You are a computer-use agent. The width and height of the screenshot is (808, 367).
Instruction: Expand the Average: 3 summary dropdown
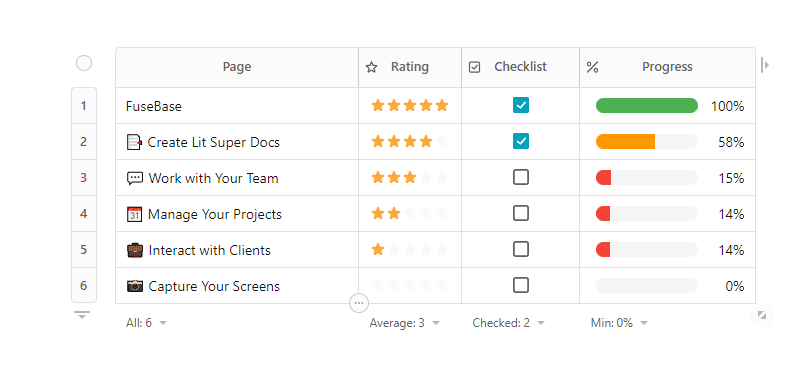[x=405, y=323]
